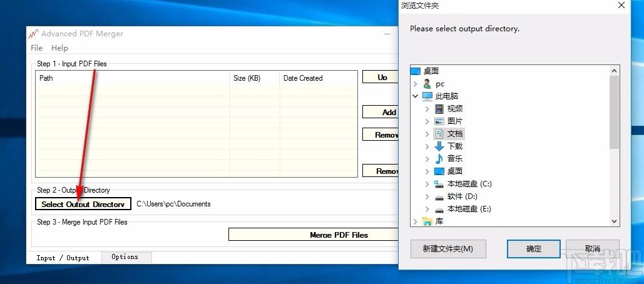Image resolution: width=644 pixels, height=284 pixels.
Task: Click the Advanced PDF Merger app logo icon
Action: [x=33, y=34]
